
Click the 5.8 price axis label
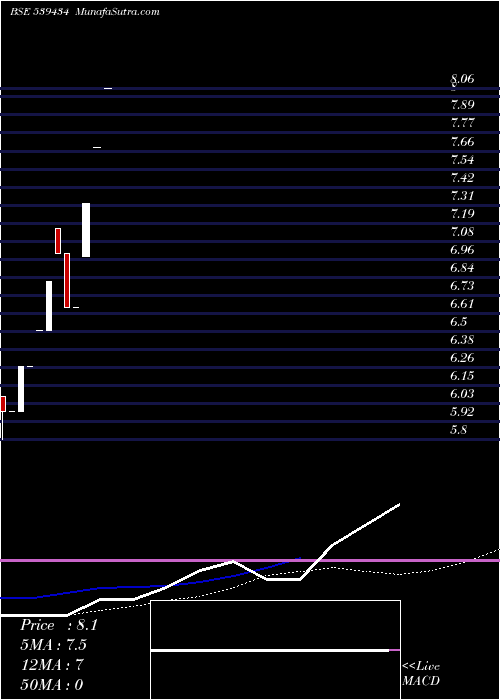pos(459,430)
